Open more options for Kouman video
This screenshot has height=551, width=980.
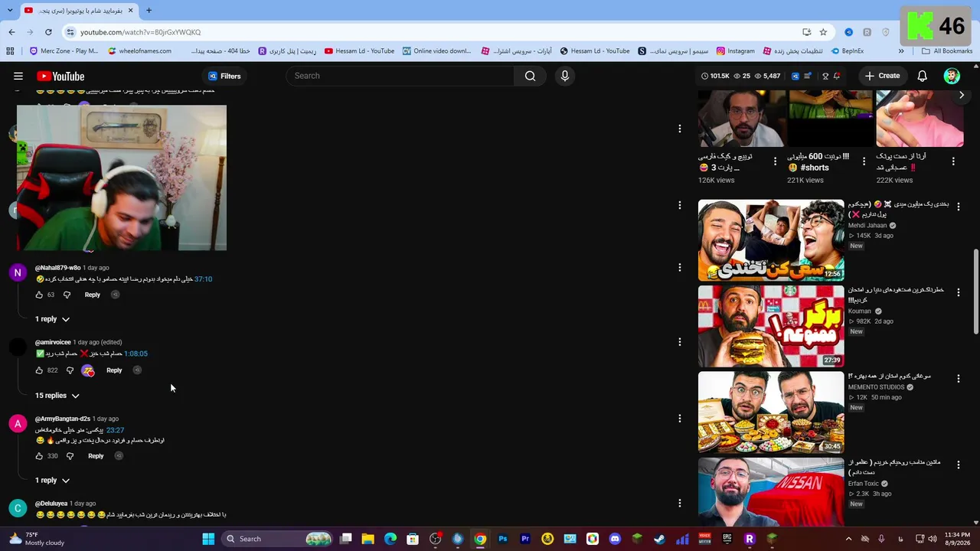(x=959, y=292)
